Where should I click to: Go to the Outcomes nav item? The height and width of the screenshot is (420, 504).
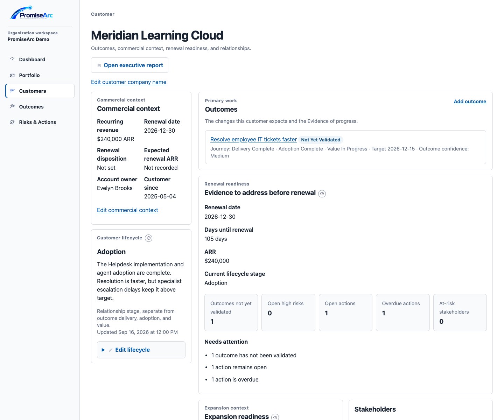click(x=40, y=107)
